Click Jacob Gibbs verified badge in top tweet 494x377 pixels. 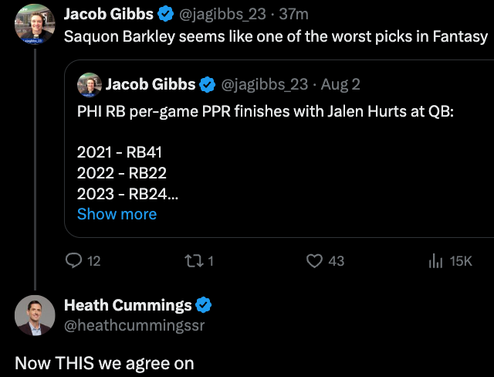click(x=166, y=14)
